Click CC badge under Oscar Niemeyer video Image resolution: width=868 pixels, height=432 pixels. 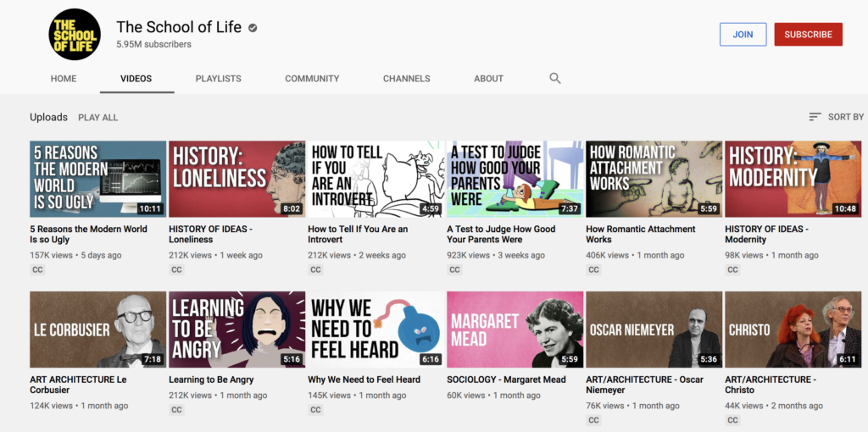pos(593,420)
